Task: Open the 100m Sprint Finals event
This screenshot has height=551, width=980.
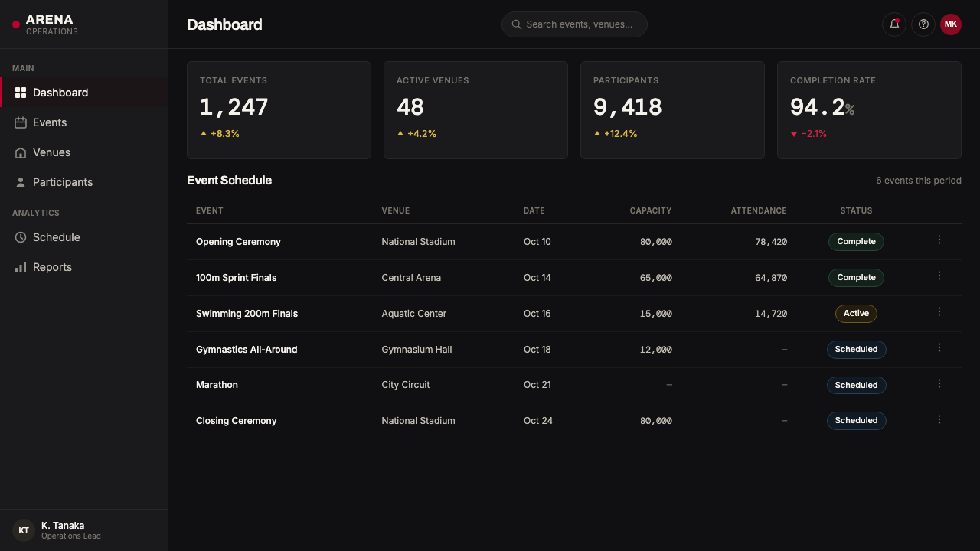Action: pos(236,278)
